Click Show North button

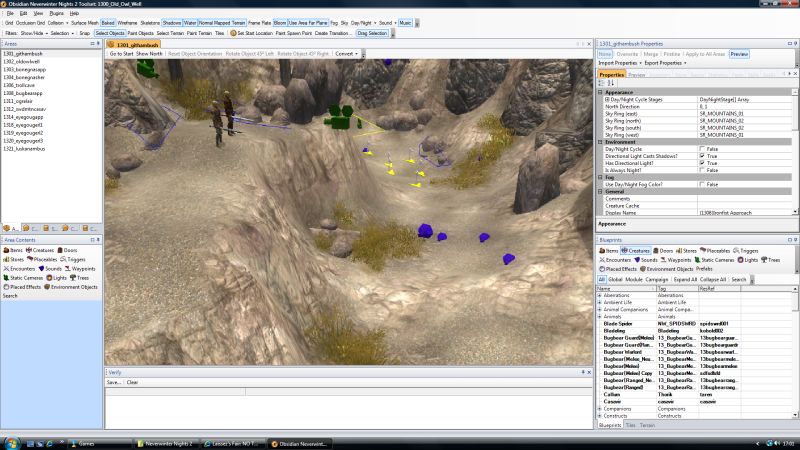(x=149, y=54)
